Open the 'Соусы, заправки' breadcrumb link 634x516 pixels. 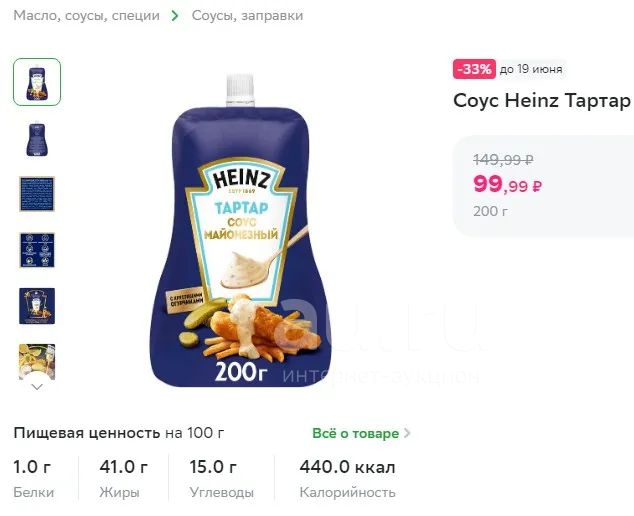click(247, 16)
